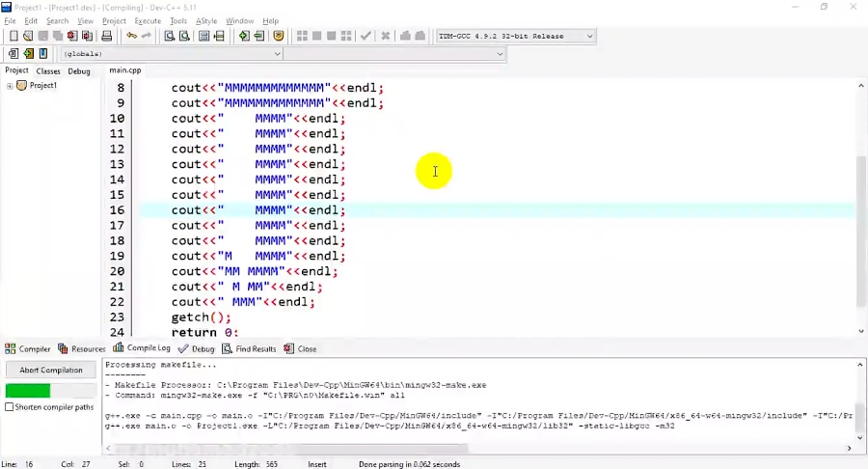Open the Tools menu
The width and height of the screenshot is (868, 469).
178,21
